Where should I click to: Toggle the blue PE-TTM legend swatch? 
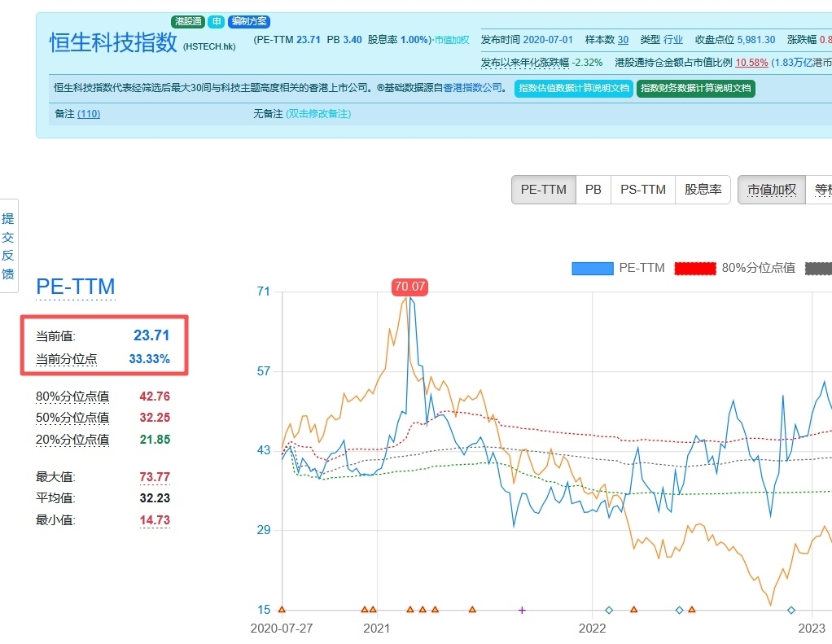point(592,269)
